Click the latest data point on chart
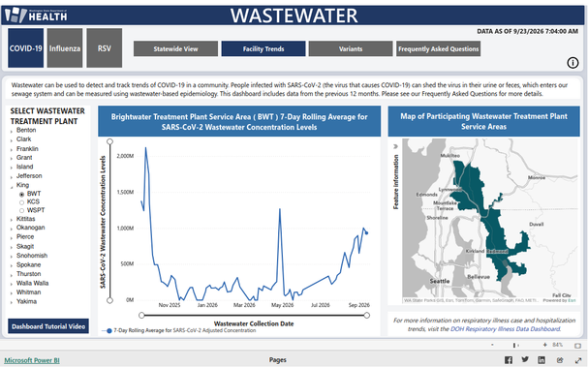This screenshot has height=368, width=588. click(x=366, y=233)
